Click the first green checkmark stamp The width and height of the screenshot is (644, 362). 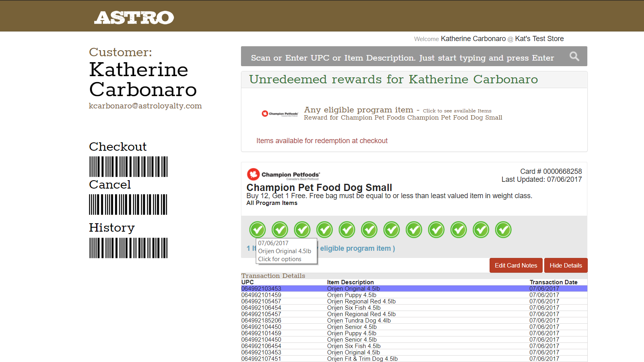point(257,230)
